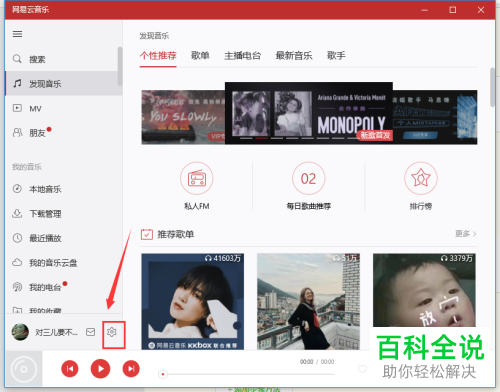Open the mail message icon
The image size is (500, 392).
[91, 332]
